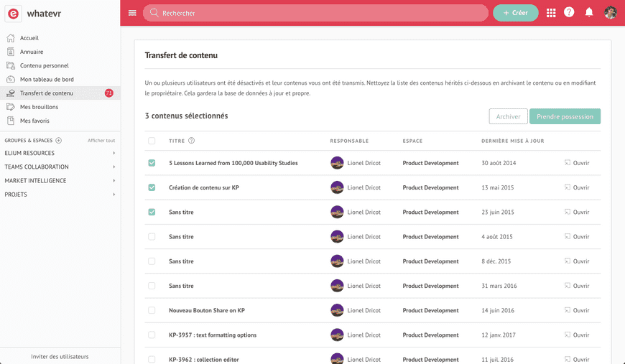
Task: Check Sans titre 31 mars 2016 checkbox
Action: [152, 286]
